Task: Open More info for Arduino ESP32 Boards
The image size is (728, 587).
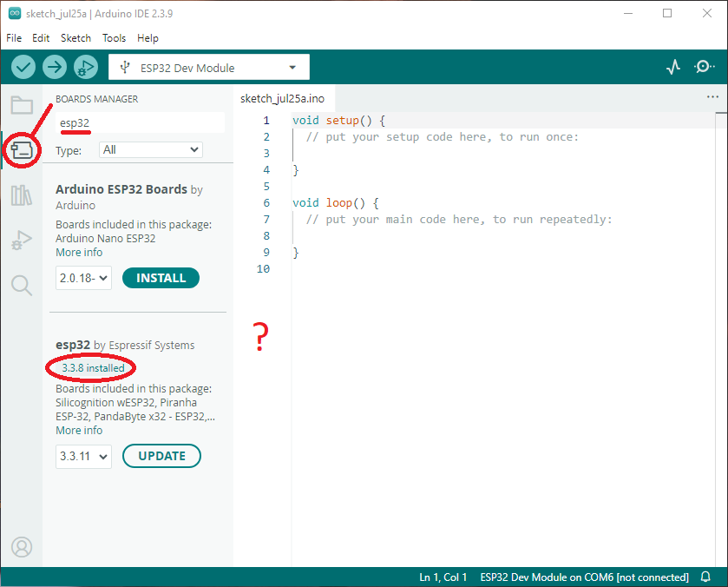Action: (79, 253)
